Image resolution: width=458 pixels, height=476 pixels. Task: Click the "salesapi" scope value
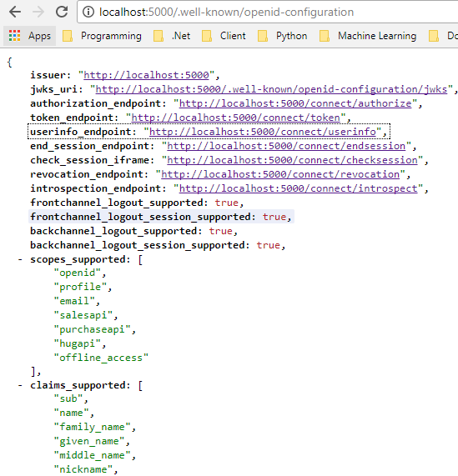point(83,315)
